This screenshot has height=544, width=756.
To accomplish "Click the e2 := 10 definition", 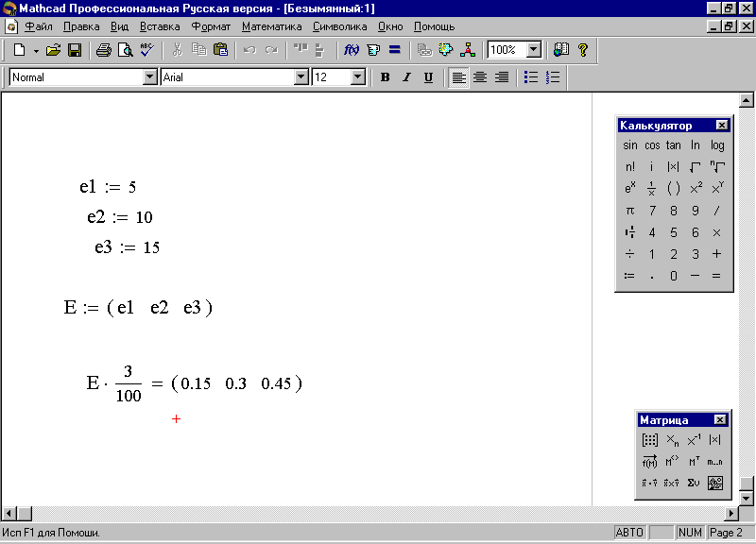I will click(120, 217).
